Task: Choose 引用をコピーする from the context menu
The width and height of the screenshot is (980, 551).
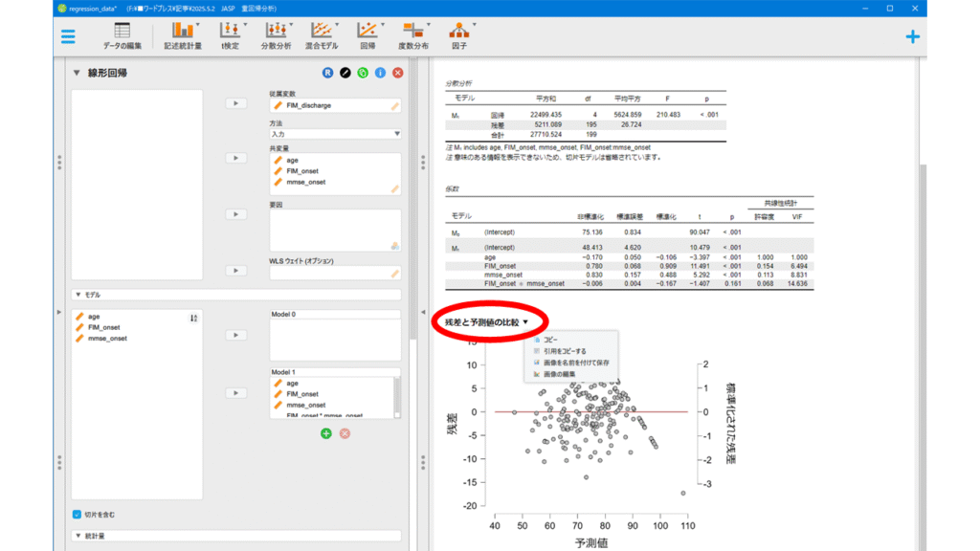Action: 565,351
